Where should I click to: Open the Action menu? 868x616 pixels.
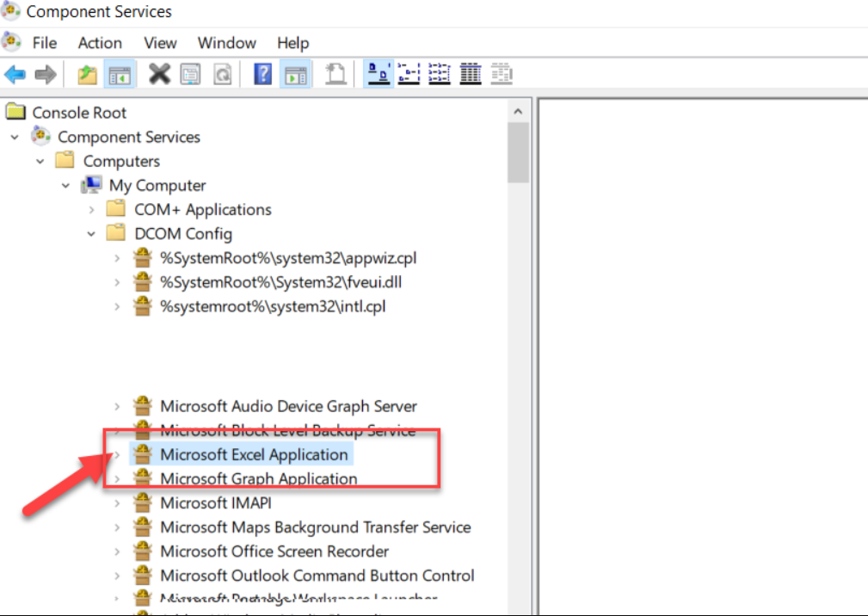[x=100, y=43]
